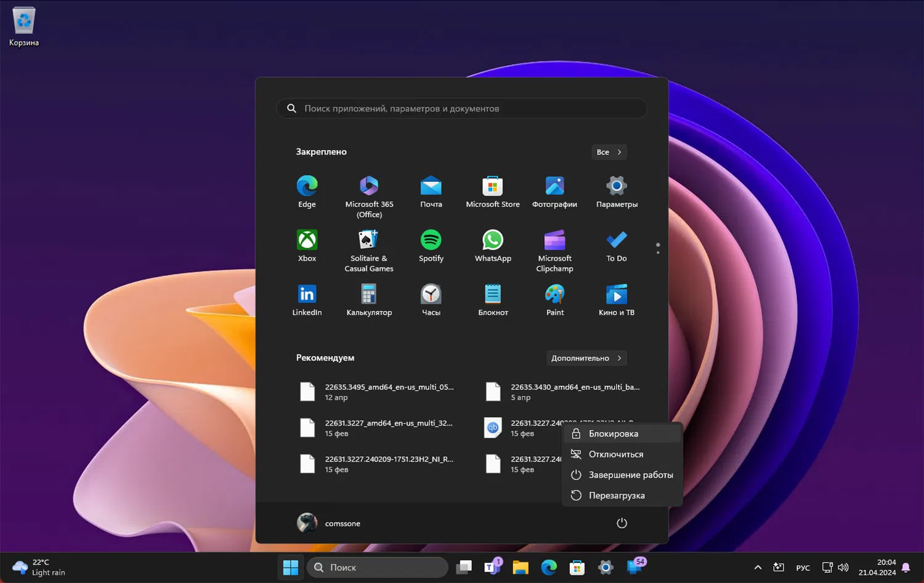Click the volume icon in system tray

843,568
